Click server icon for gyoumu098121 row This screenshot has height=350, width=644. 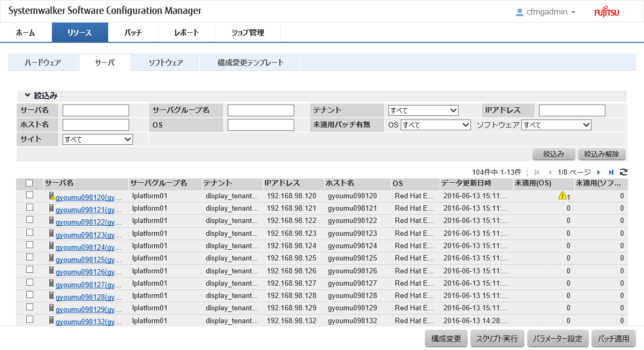tap(52, 208)
